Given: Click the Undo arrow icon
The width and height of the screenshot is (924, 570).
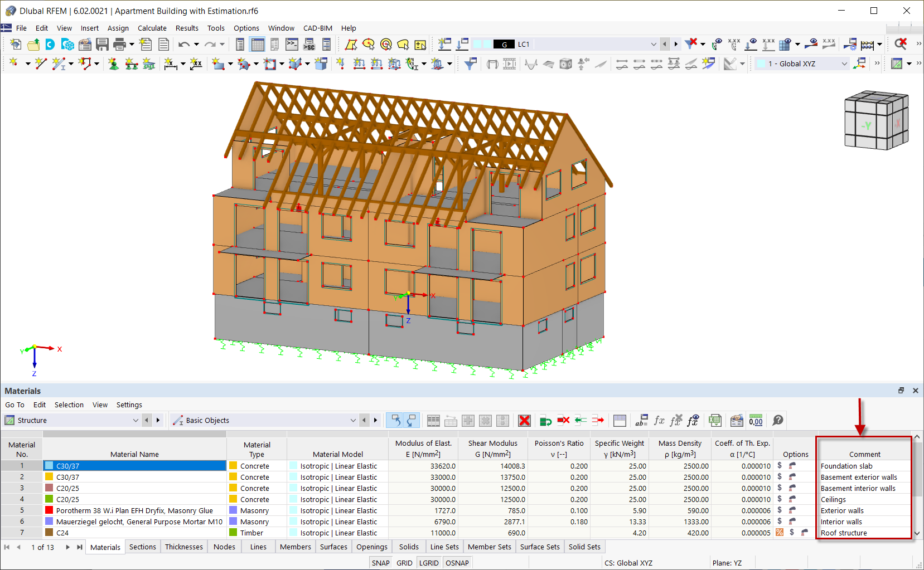Looking at the screenshot, I should (x=183, y=44).
